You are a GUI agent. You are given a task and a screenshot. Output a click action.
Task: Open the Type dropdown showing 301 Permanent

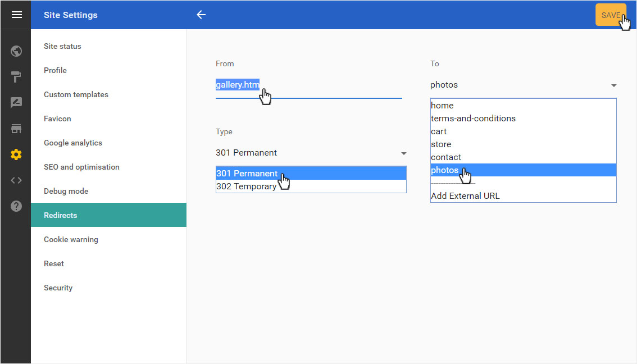(x=311, y=153)
